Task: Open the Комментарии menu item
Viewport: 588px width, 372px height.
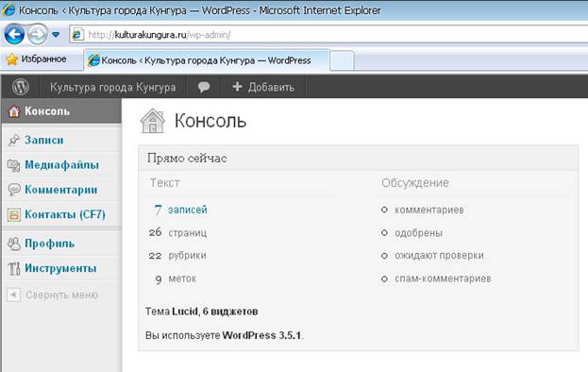Action: 61,190
